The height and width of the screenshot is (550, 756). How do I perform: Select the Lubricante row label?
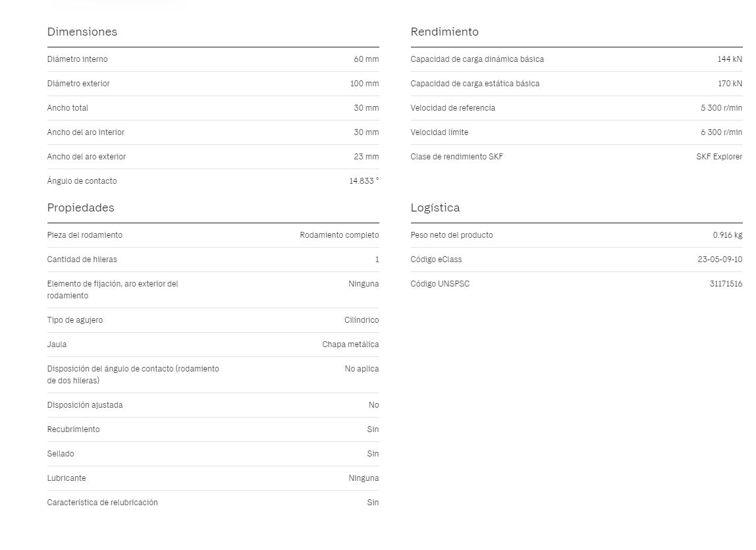coord(67,478)
